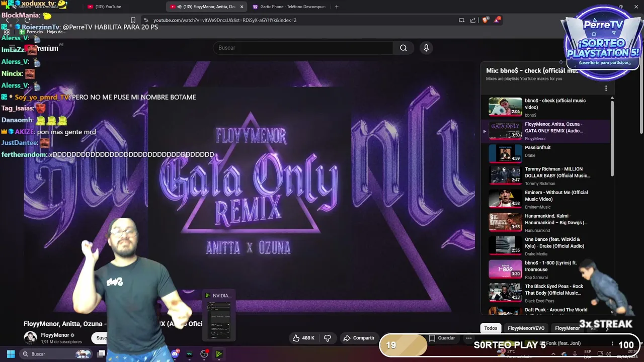The height and width of the screenshot is (362, 644).
Task: Click the 1,91 M de suscriptores text
Action: click(x=61, y=342)
